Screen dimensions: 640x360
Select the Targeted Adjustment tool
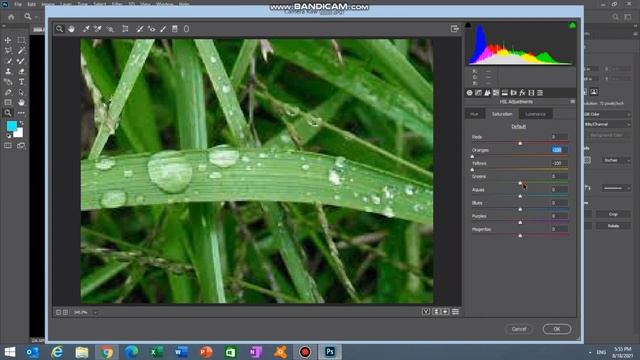click(x=110, y=29)
